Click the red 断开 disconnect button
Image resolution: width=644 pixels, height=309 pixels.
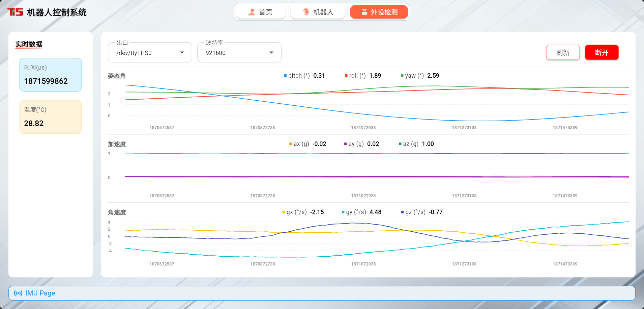pos(602,52)
